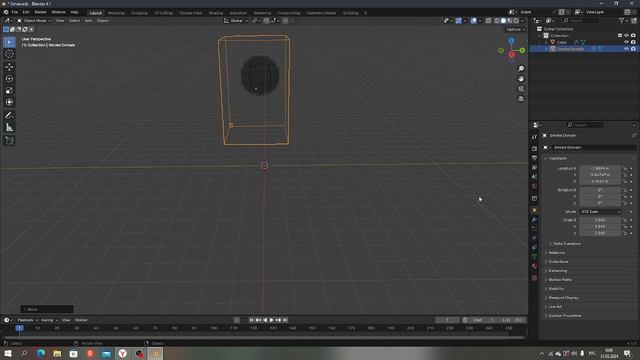640x360 pixels.
Task: Open the View Layer properties tab
Action: coord(534,167)
